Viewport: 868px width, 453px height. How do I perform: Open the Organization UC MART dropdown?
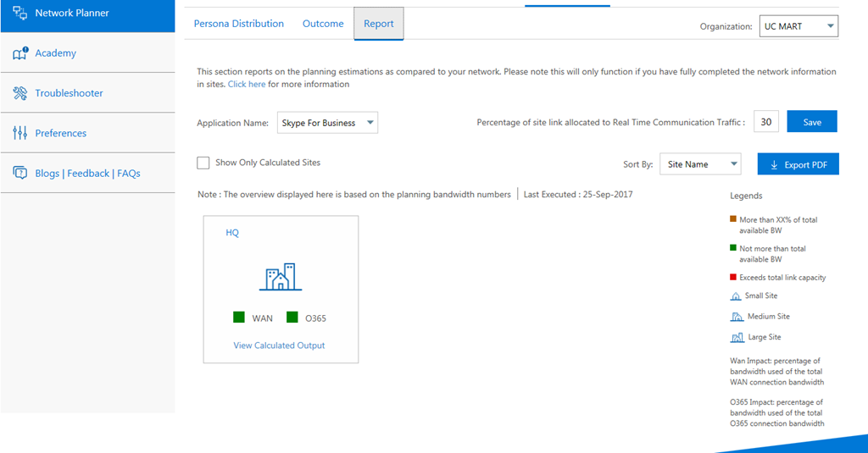[798, 26]
